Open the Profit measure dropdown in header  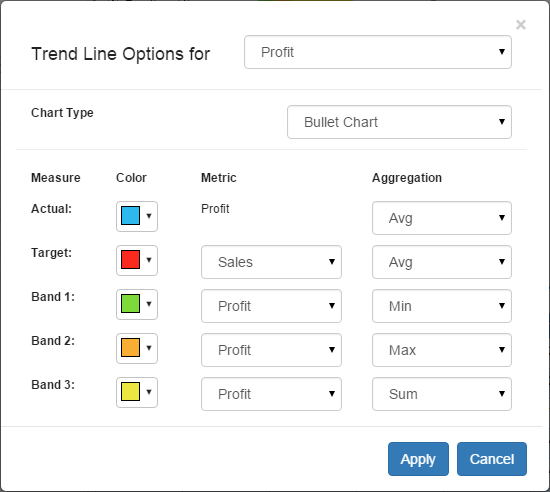[378, 52]
